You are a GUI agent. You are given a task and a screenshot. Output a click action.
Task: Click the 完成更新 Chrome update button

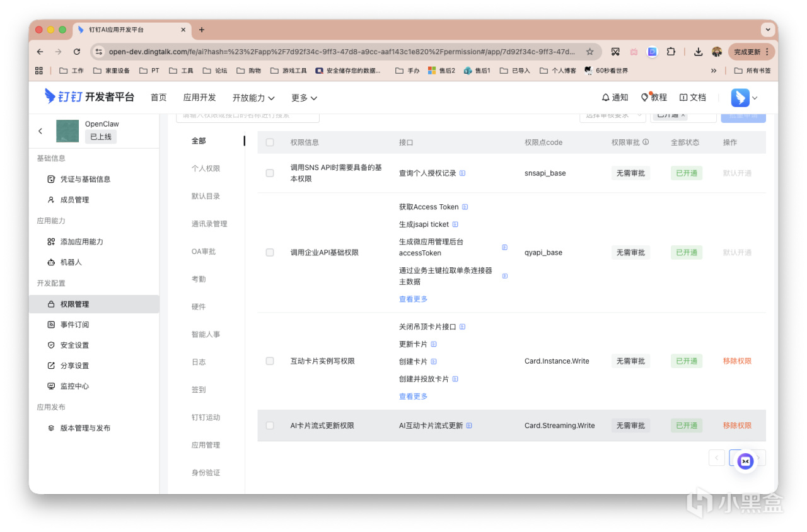751,52
